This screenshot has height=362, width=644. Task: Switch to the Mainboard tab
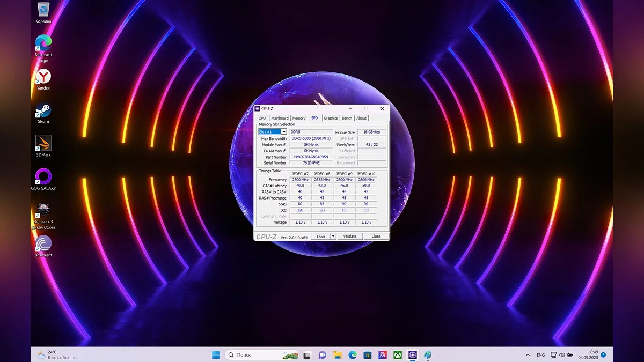[280, 118]
